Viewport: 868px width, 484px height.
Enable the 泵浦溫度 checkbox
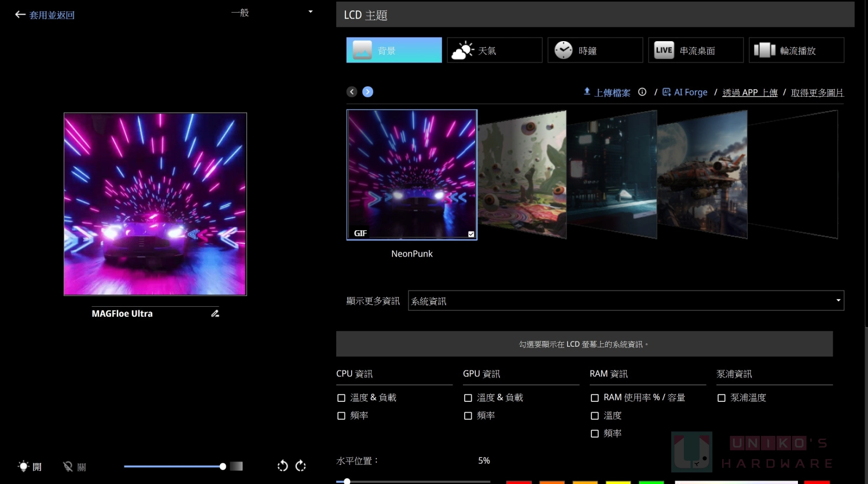pyautogui.click(x=722, y=398)
